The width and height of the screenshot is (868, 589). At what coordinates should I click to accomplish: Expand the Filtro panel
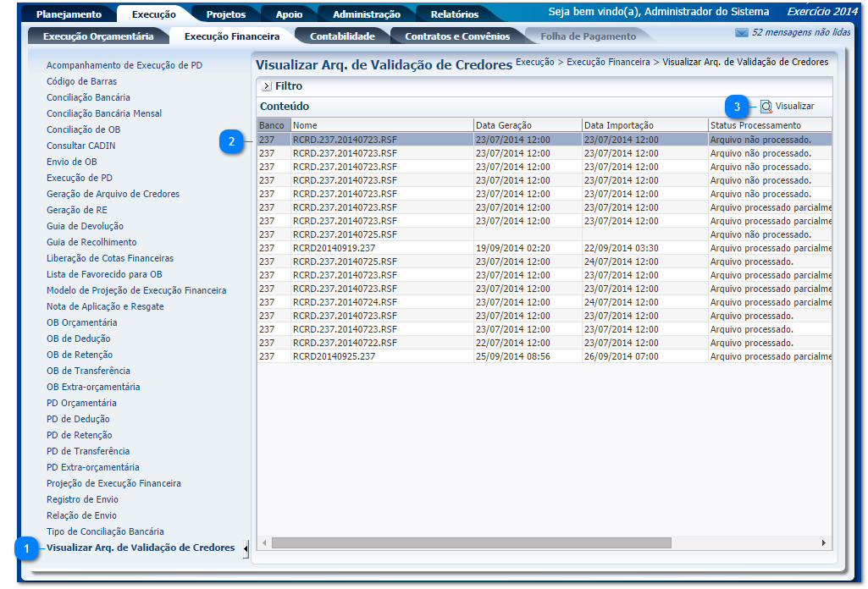266,86
